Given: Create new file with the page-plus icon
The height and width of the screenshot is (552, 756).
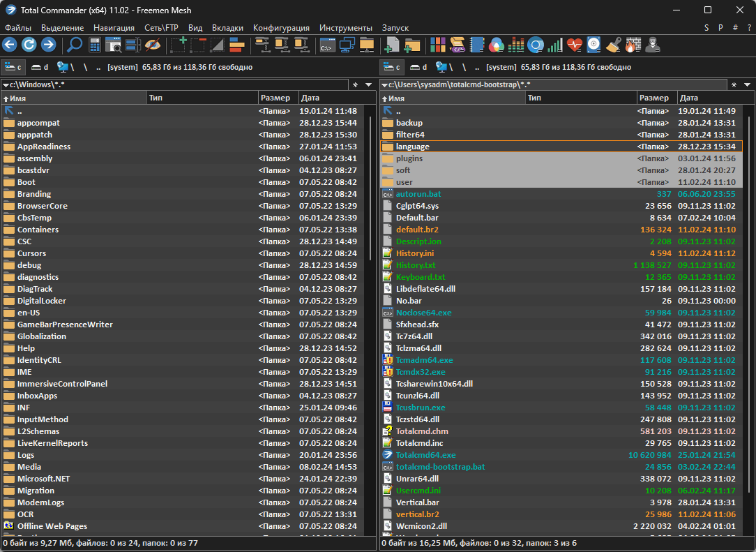Looking at the screenshot, I should tap(393, 45).
